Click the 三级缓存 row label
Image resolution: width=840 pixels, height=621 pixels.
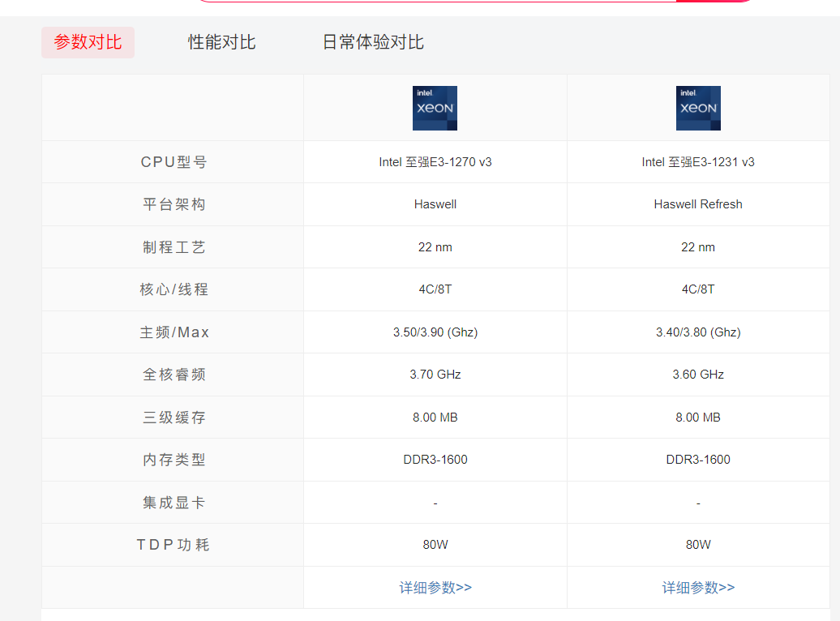[x=174, y=418]
